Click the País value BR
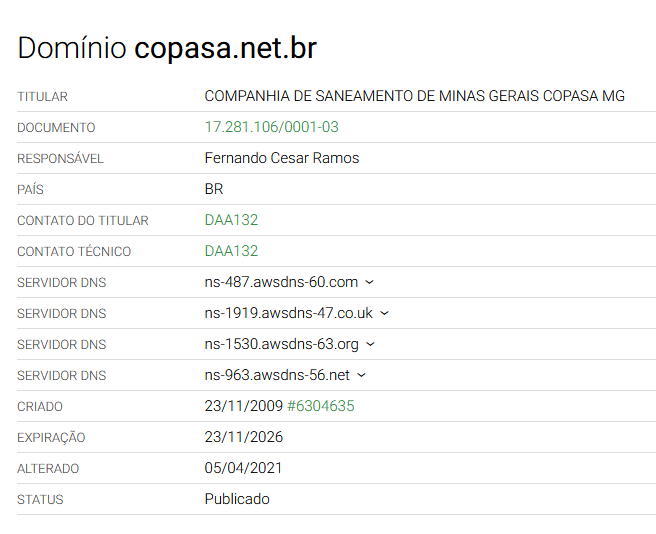 pos(214,189)
